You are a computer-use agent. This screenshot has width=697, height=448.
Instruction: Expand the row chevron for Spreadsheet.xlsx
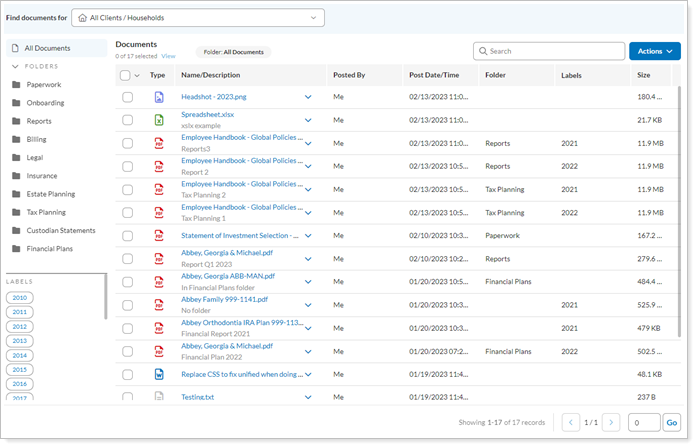click(308, 120)
